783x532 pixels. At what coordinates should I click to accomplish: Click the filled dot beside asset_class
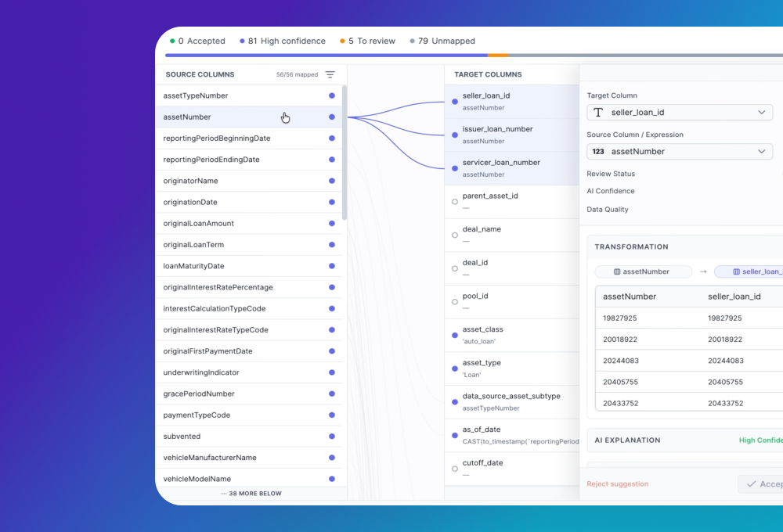click(x=454, y=336)
